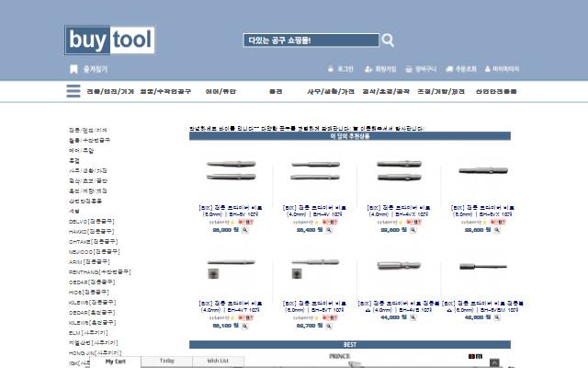Click the 회원가입 person-plus icon

click(368, 69)
